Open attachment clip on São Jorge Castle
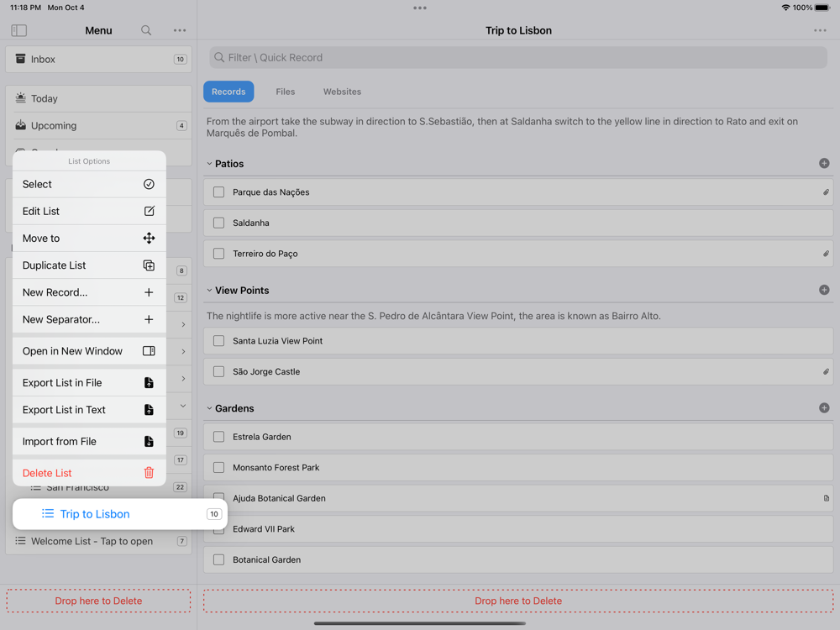840x630 pixels. tap(826, 371)
